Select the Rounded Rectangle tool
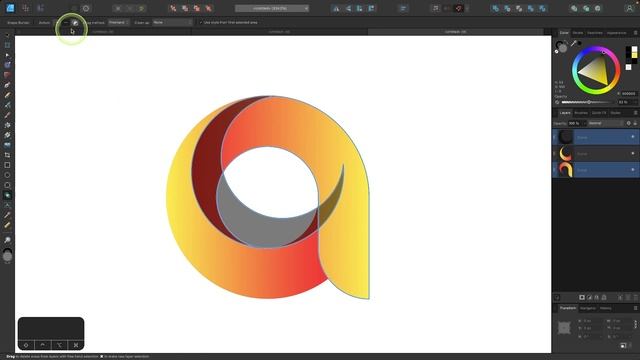Viewport: 640px width, 360px height. point(7,185)
